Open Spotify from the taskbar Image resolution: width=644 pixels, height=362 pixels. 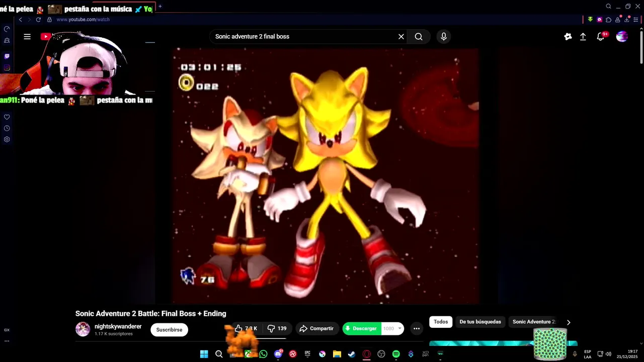[396, 354]
